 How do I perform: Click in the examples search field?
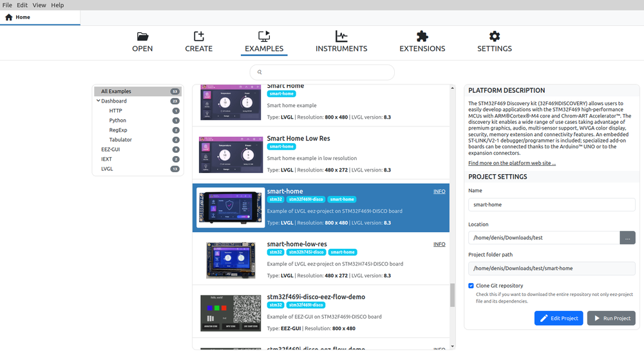(x=322, y=72)
